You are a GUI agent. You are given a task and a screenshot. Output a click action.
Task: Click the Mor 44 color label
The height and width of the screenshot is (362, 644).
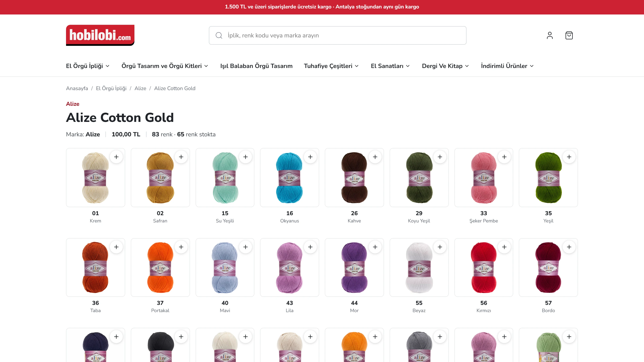tap(354, 306)
